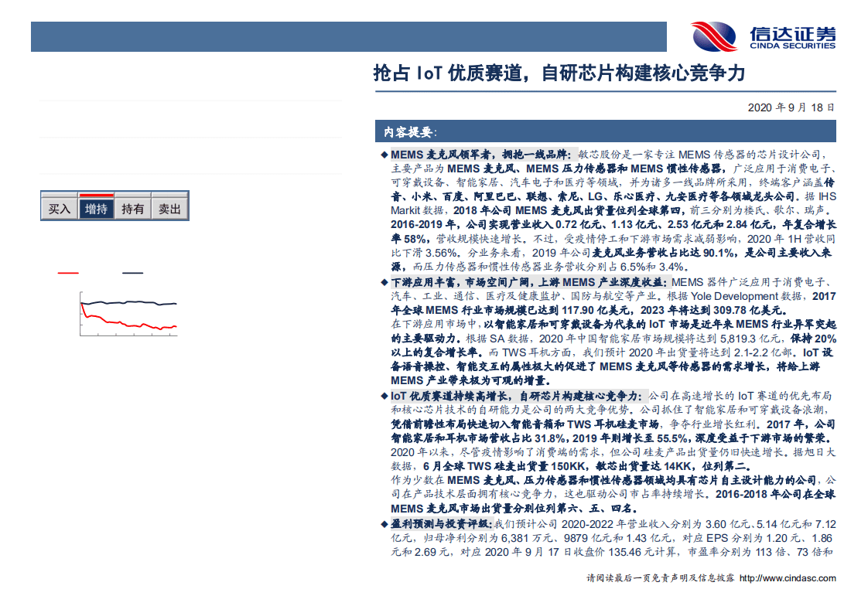Select the highlighted 增持 rating tab
This screenshot has height=613, width=868.
click(x=96, y=209)
